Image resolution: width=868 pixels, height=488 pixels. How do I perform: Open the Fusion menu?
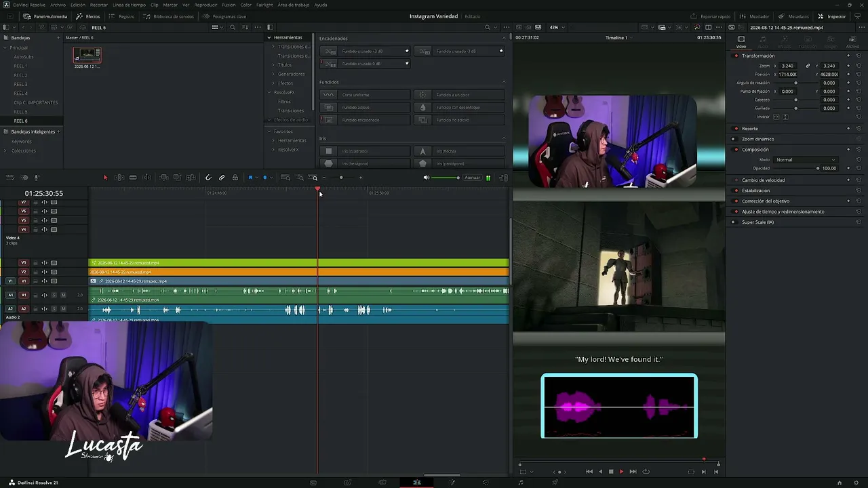[x=229, y=5]
